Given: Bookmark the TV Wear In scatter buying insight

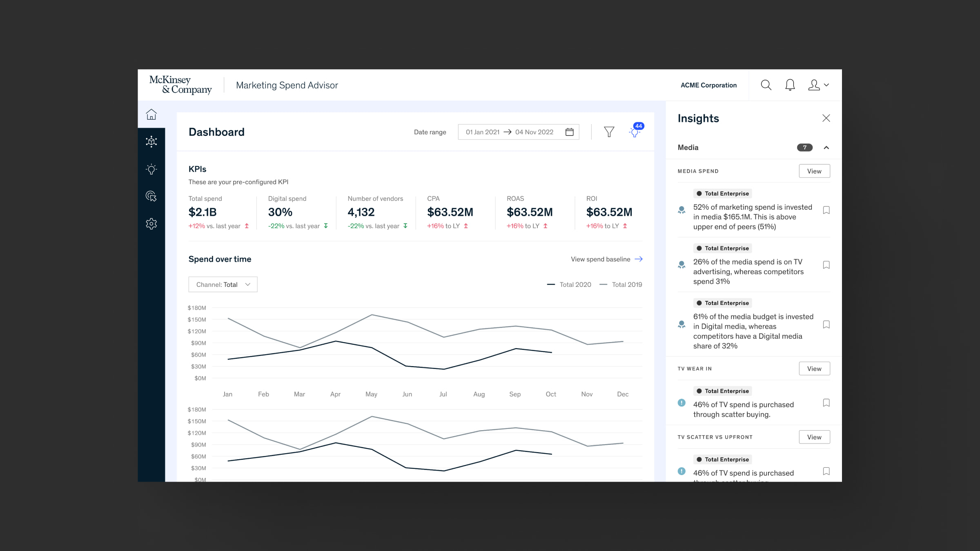Looking at the screenshot, I should (x=826, y=403).
